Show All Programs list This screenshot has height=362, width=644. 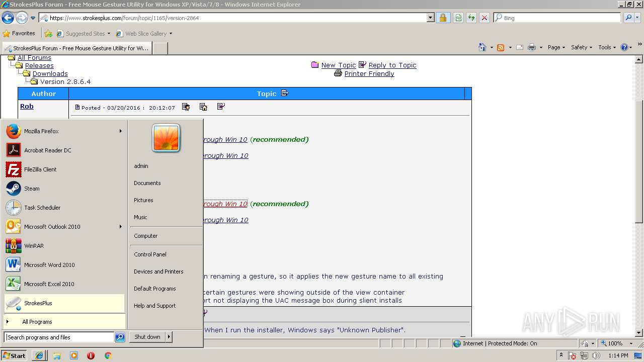pyautogui.click(x=64, y=322)
